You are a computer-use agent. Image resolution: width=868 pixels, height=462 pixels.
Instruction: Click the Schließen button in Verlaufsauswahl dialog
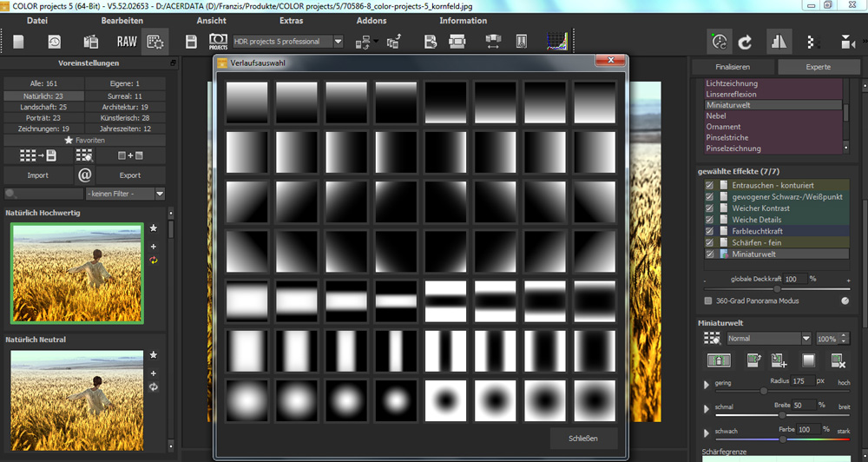(584, 439)
